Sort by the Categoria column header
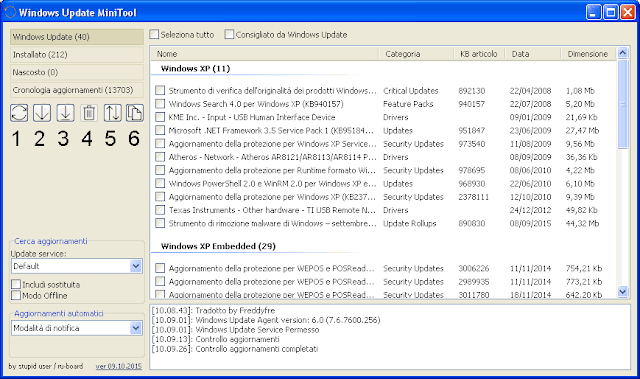Screen dimensions: 640x379 pyautogui.click(x=416, y=54)
